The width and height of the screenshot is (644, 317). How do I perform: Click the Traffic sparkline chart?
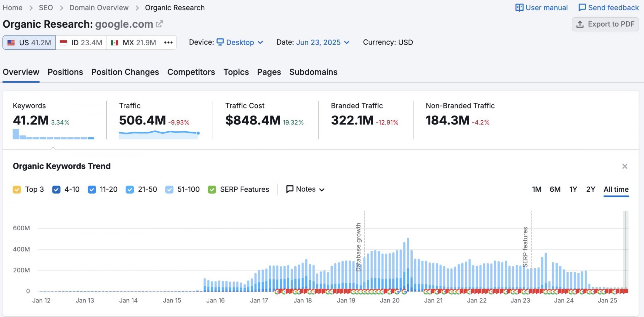point(159,134)
